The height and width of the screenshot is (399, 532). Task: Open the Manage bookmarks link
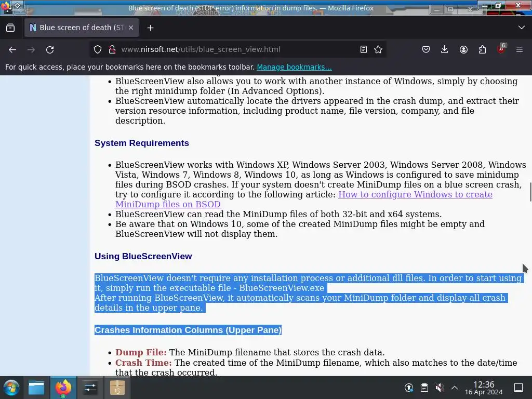[294, 67]
